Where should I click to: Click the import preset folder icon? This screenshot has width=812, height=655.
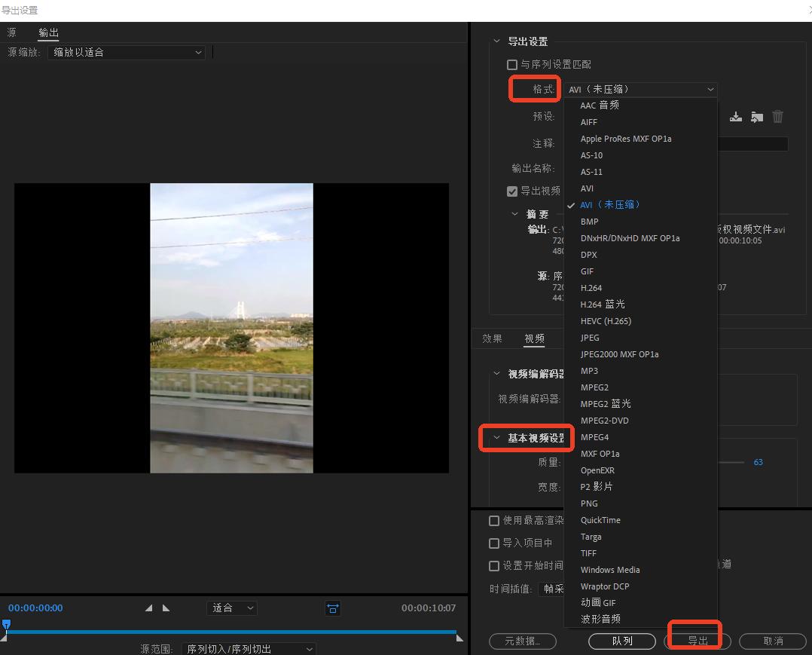tap(756, 117)
